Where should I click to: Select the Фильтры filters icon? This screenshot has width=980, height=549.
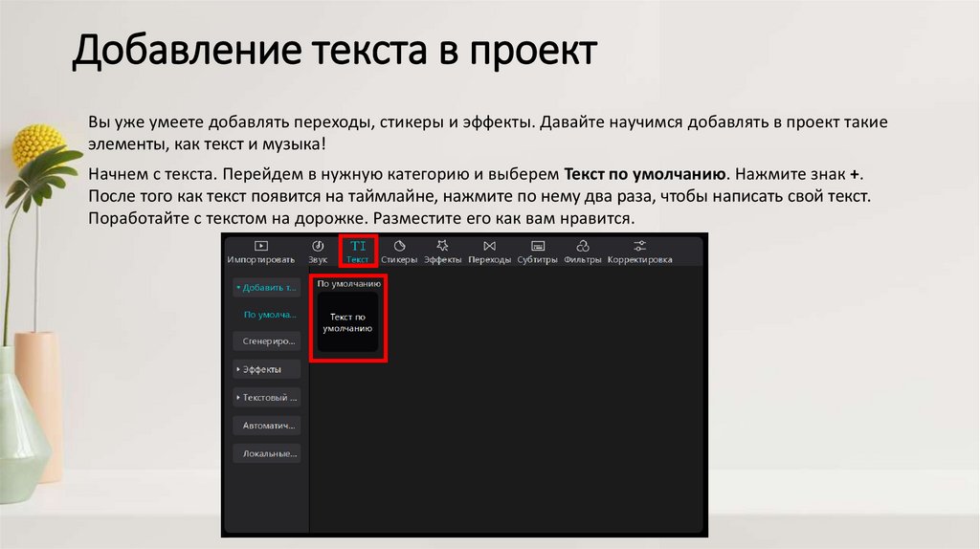(x=582, y=247)
